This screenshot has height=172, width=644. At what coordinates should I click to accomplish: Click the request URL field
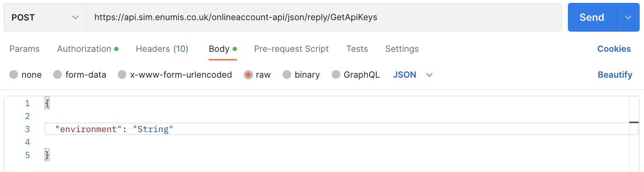pos(323,17)
